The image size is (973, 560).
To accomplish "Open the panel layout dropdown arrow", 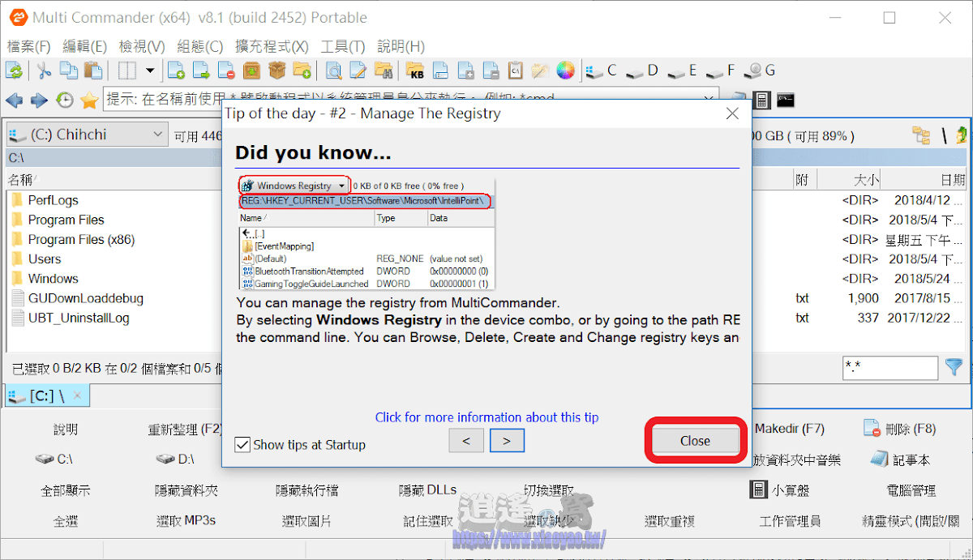I will click(x=150, y=71).
